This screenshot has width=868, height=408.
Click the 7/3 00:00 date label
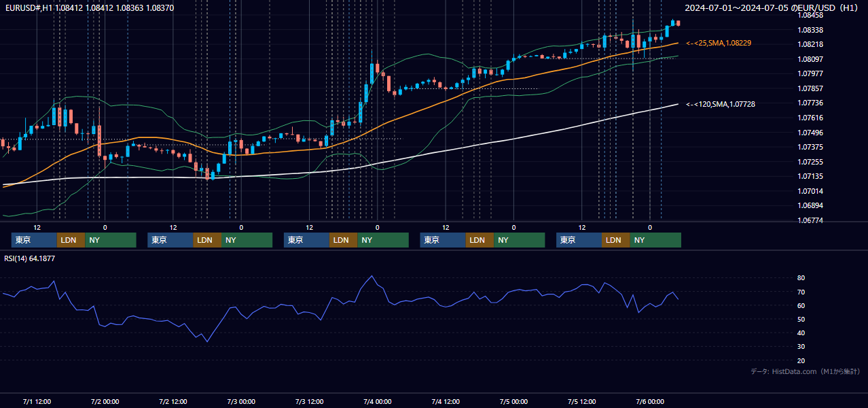(x=241, y=401)
